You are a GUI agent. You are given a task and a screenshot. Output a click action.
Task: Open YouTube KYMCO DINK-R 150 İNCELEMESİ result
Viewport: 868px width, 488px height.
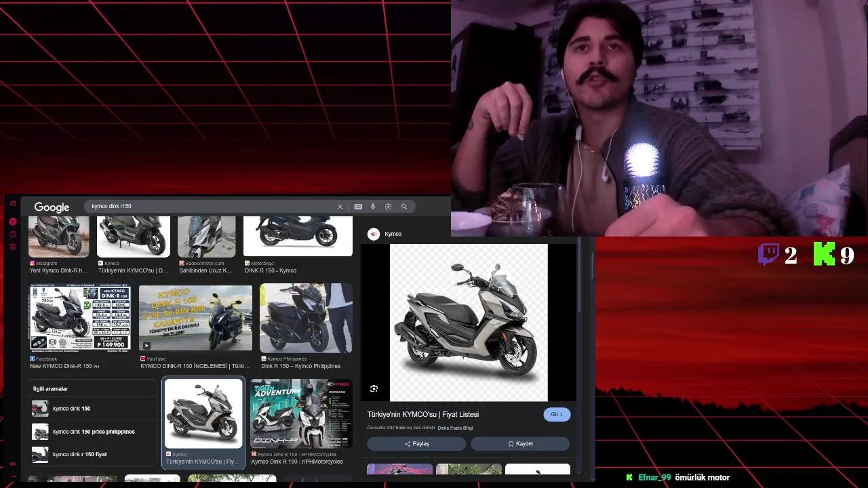pyautogui.click(x=195, y=327)
